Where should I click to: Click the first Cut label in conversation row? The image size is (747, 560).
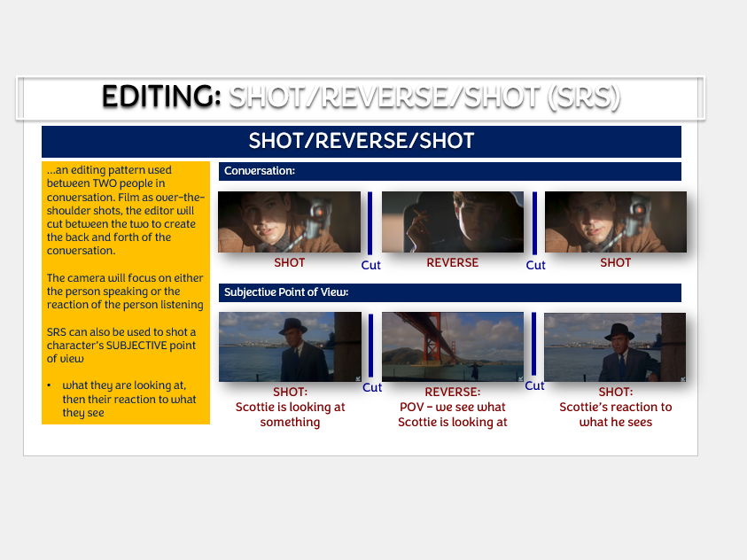[370, 265]
